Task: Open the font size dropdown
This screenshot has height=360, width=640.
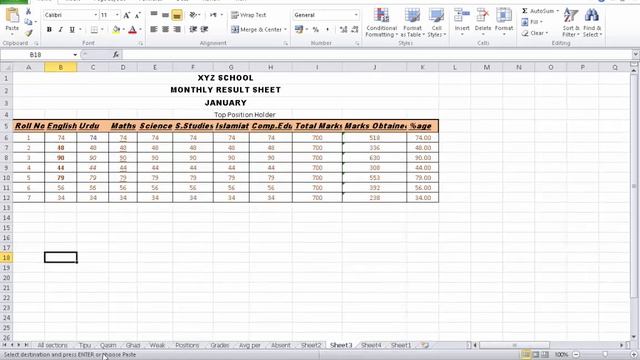Action: click(117, 15)
